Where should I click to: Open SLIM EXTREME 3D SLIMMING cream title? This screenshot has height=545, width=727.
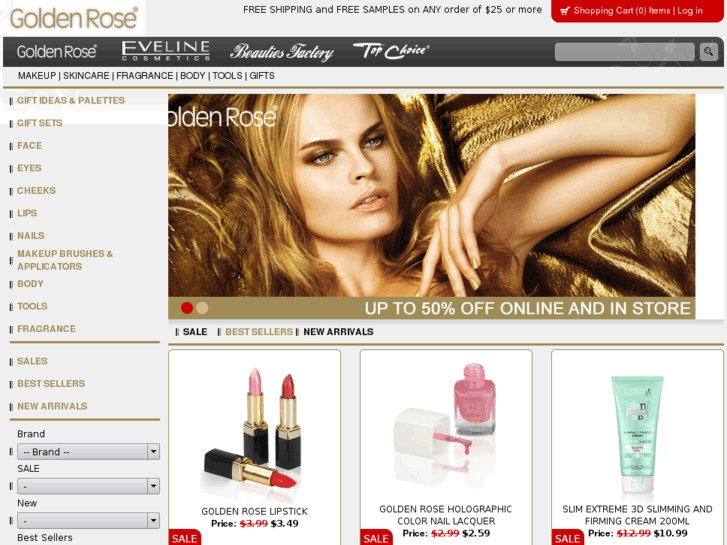pyautogui.click(x=637, y=515)
